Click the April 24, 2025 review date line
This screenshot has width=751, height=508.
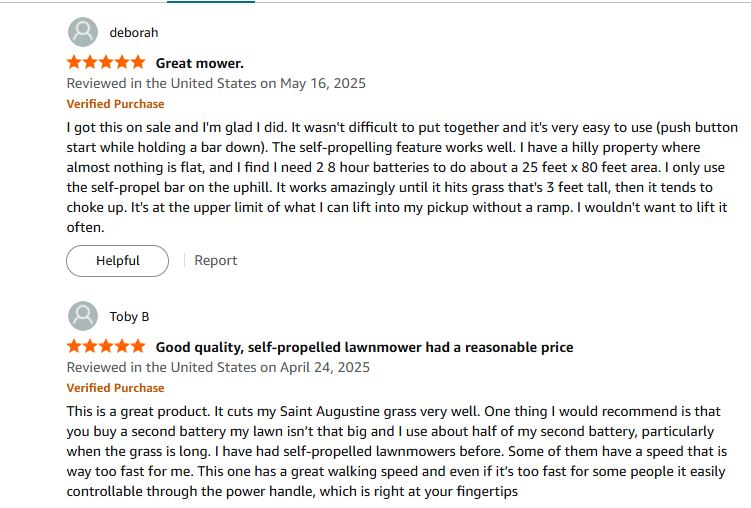click(x=218, y=367)
